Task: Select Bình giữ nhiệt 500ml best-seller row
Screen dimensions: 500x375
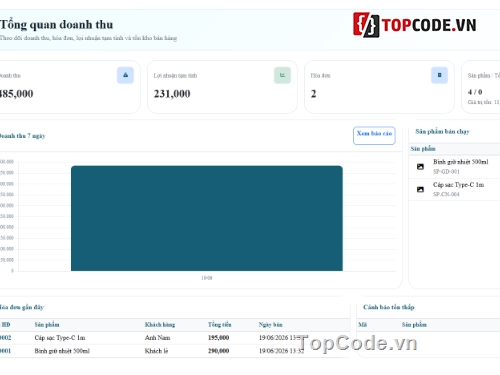Action: point(455,167)
